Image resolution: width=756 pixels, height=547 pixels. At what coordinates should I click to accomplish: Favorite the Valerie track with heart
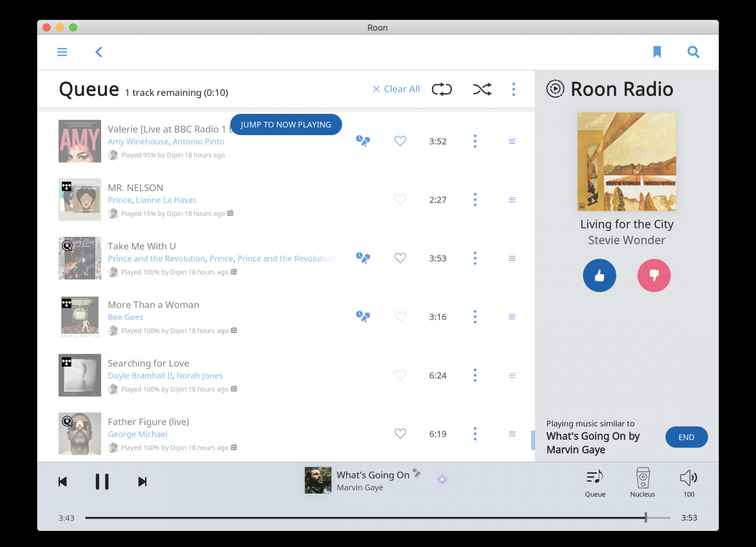[400, 141]
